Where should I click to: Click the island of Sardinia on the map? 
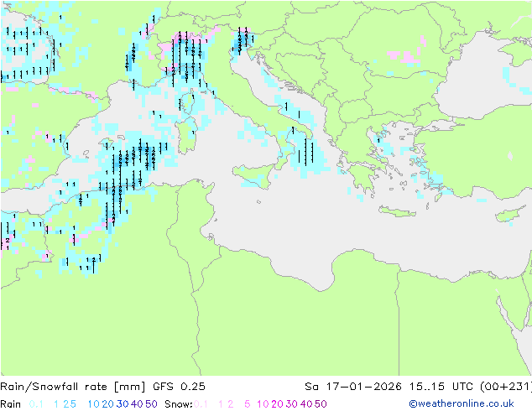(186, 135)
